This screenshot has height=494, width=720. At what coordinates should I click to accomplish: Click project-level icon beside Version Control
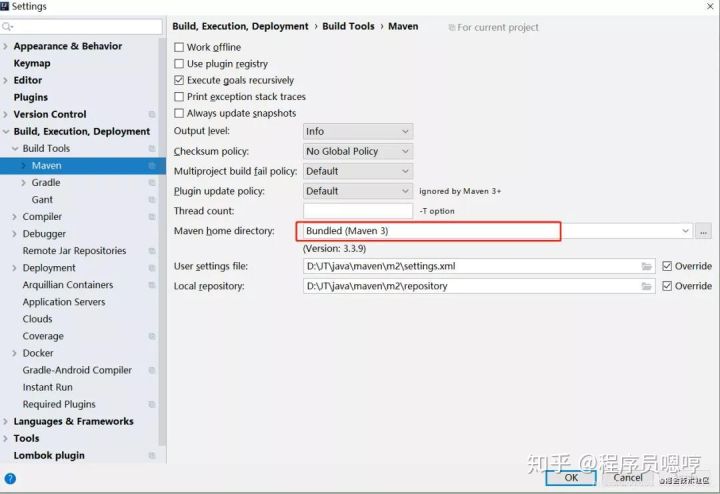[152, 114]
